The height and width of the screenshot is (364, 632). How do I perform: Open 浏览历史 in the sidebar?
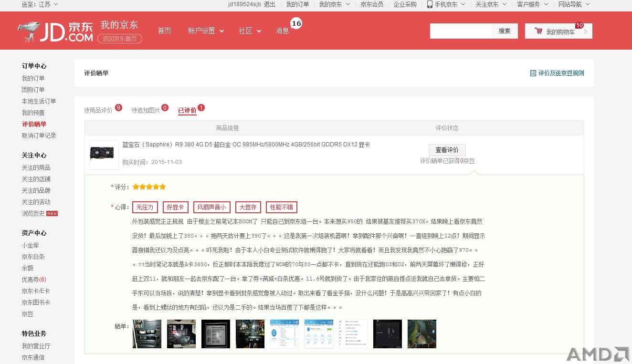pos(33,213)
